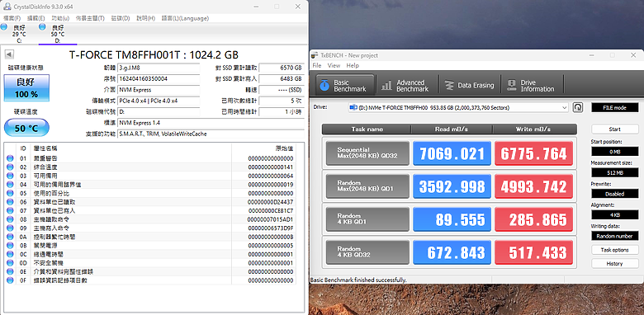This screenshot has width=644, height=315.
Task: Open 語言(L)(Language) menu
Action: coord(185,18)
